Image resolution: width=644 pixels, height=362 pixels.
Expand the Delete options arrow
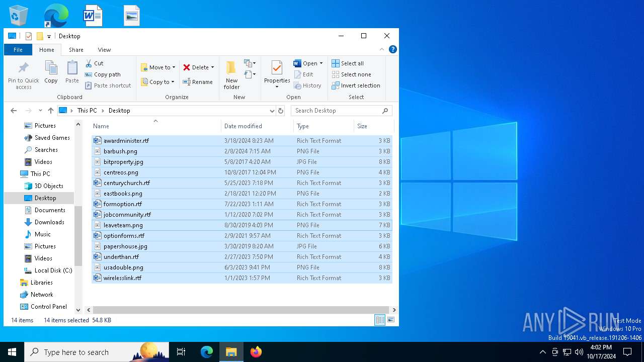tap(212, 67)
